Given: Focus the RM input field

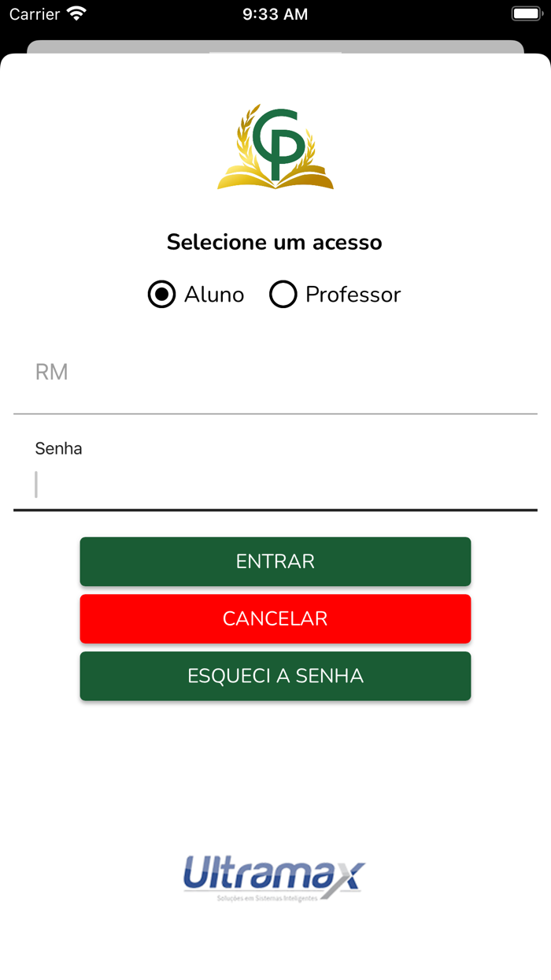Looking at the screenshot, I should [x=275, y=373].
